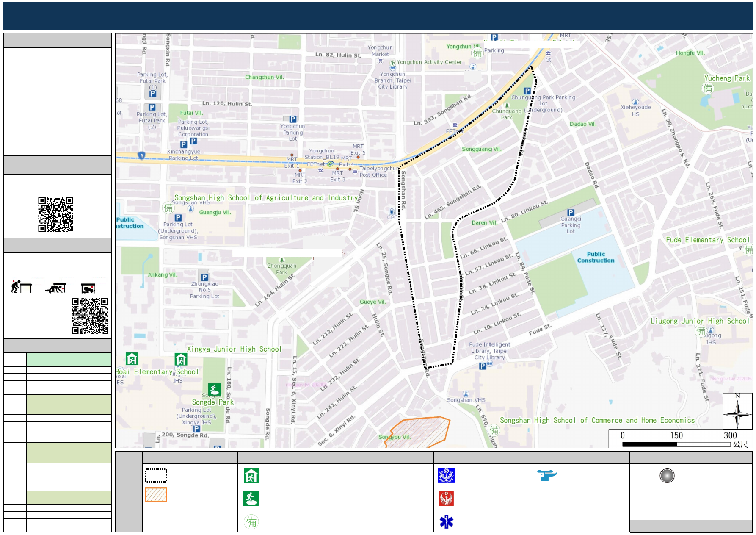Click the green shelter icon at Xingya Junior High
756x535 pixels.
coord(181,359)
